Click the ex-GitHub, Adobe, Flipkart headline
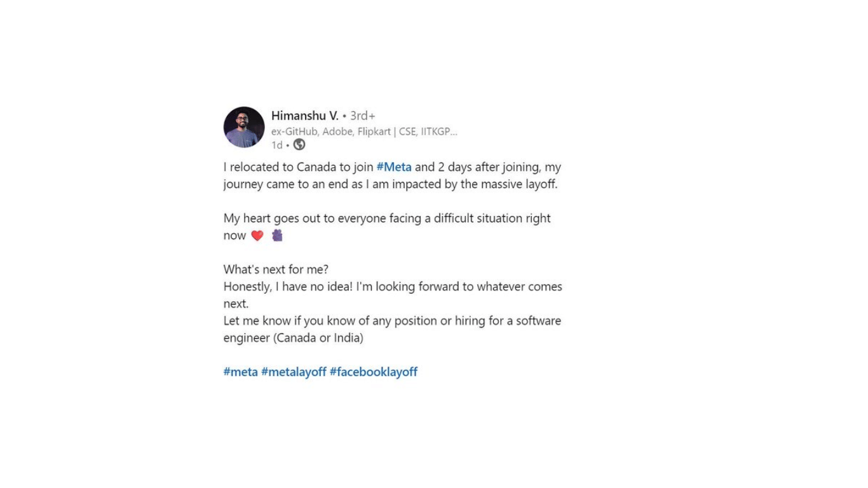The image size is (868, 488). tap(363, 132)
